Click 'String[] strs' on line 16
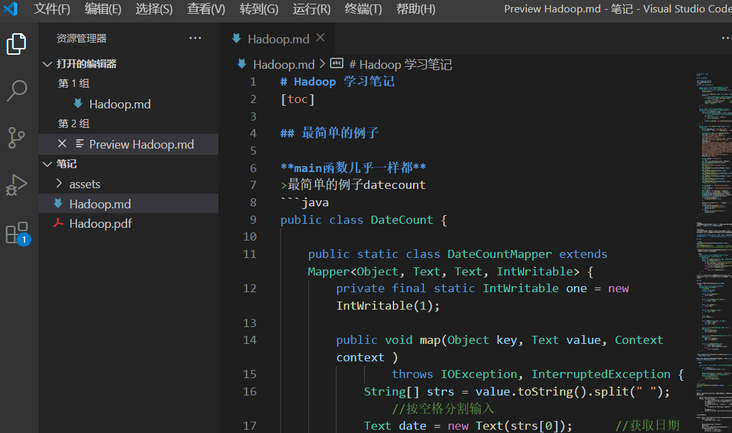Image resolution: width=732 pixels, height=433 pixels. (x=408, y=391)
